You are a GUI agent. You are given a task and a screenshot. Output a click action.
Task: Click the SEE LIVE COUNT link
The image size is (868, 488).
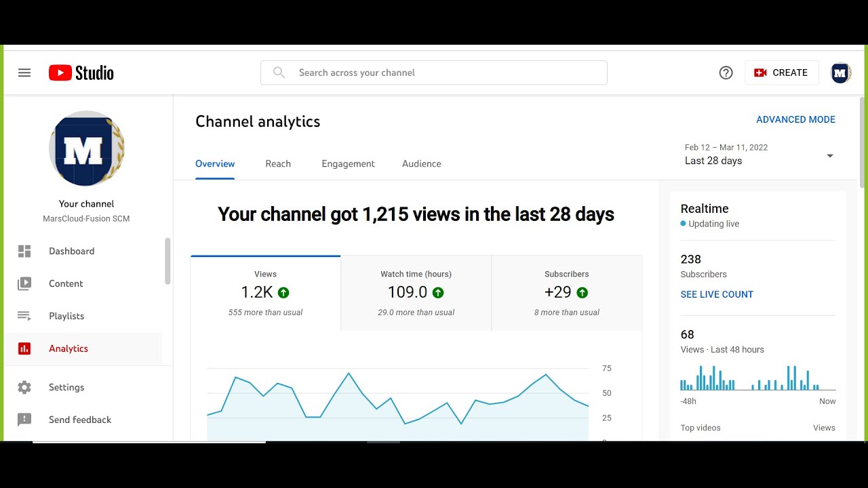(x=717, y=295)
